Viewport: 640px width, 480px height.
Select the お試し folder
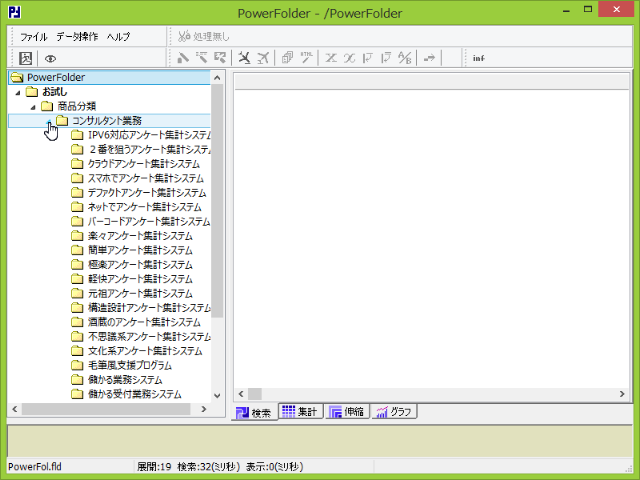pos(55,92)
